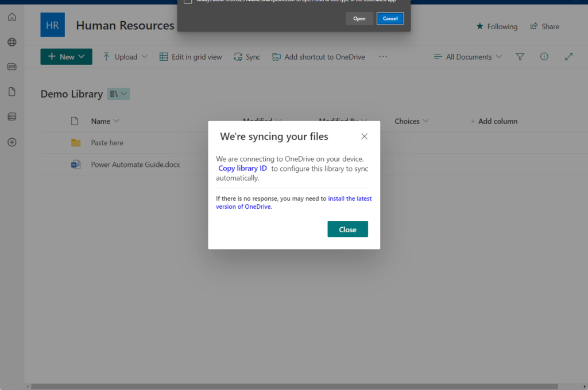
Task: Open the library view switcher next to Demo Library
Action: tap(118, 93)
